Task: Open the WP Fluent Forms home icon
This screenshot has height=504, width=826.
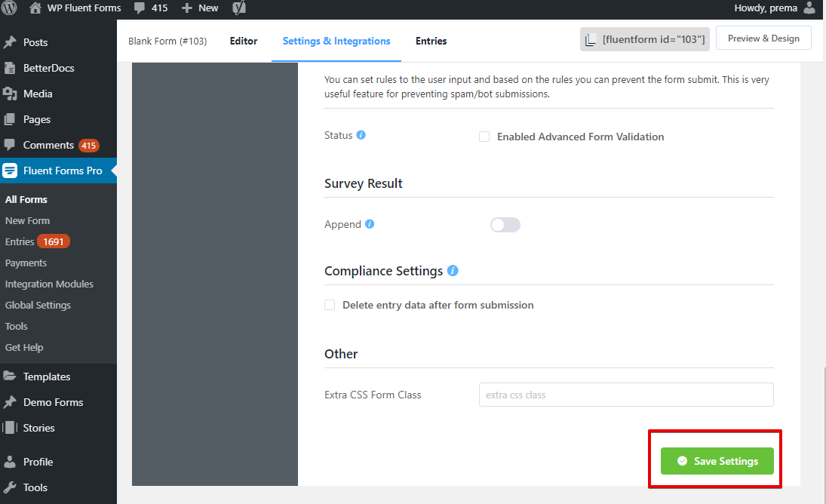Action: pos(35,8)
